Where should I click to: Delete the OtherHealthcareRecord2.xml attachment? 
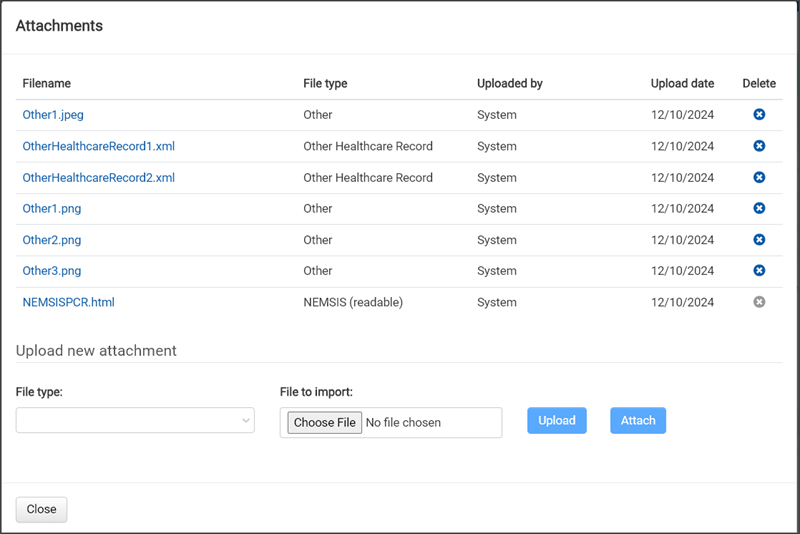[x=759, y=177]
